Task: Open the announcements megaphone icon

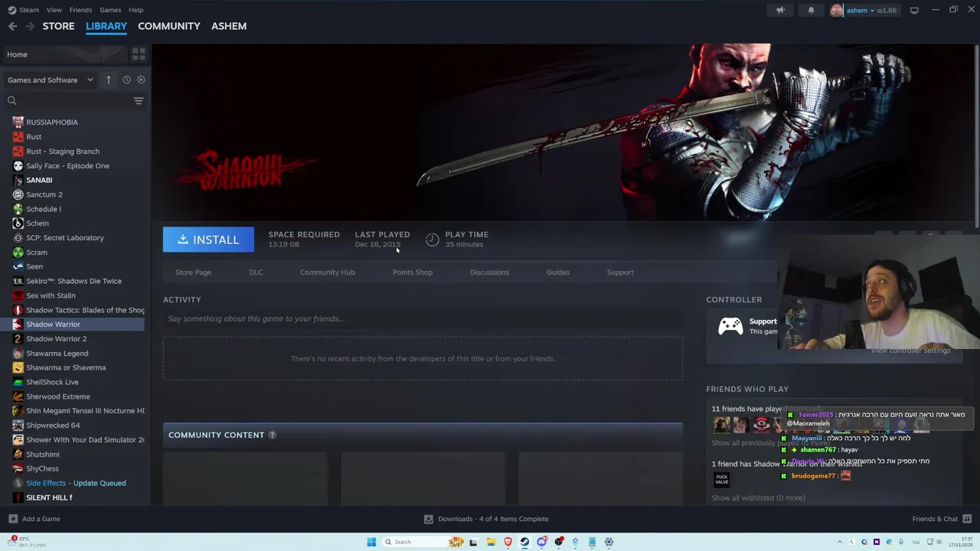Action: pyautogui.click(x=780, y=10)
